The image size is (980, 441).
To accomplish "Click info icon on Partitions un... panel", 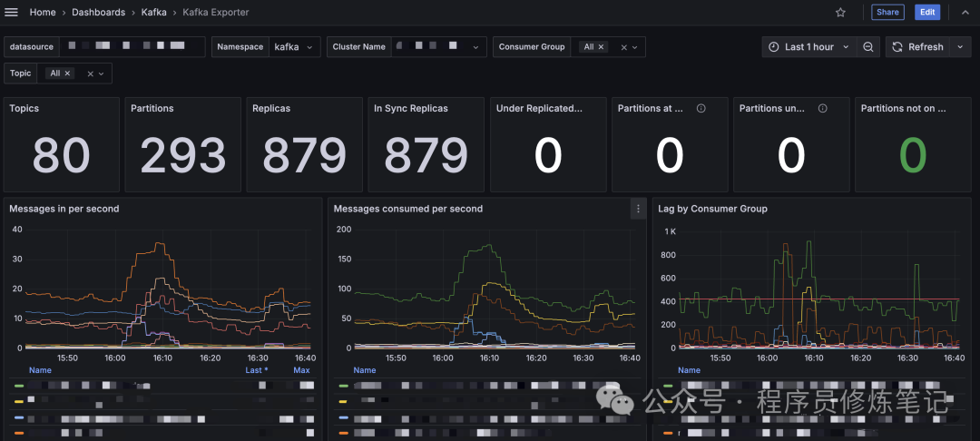I will 822,109.
